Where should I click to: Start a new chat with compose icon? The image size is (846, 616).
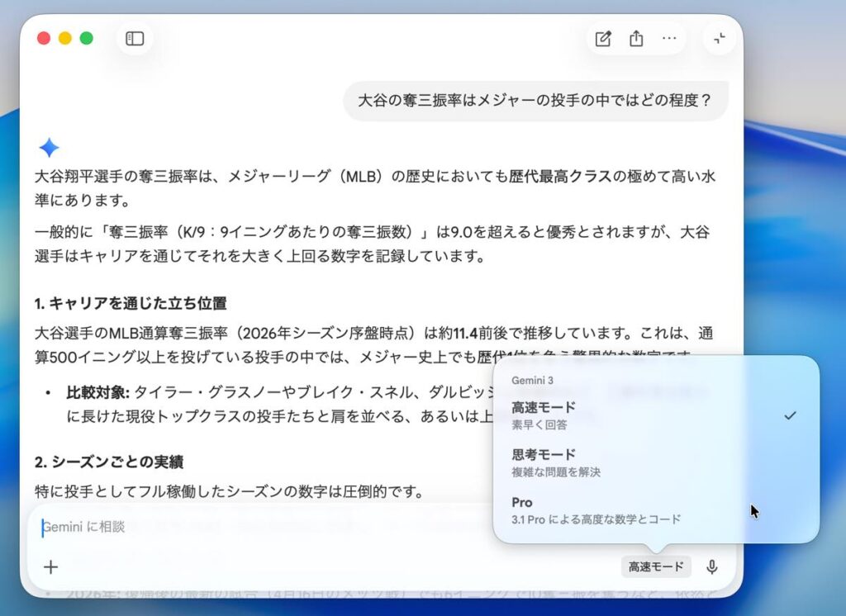(x=603, y=39)
